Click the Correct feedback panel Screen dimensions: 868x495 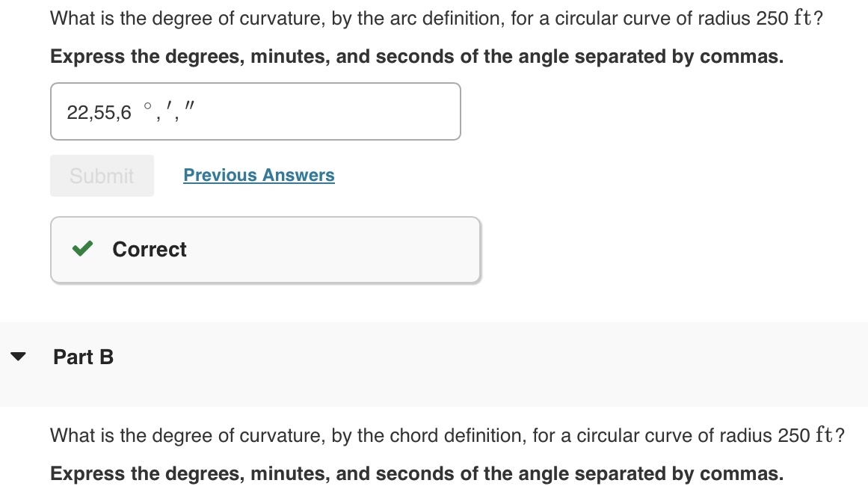click(265, 249)
